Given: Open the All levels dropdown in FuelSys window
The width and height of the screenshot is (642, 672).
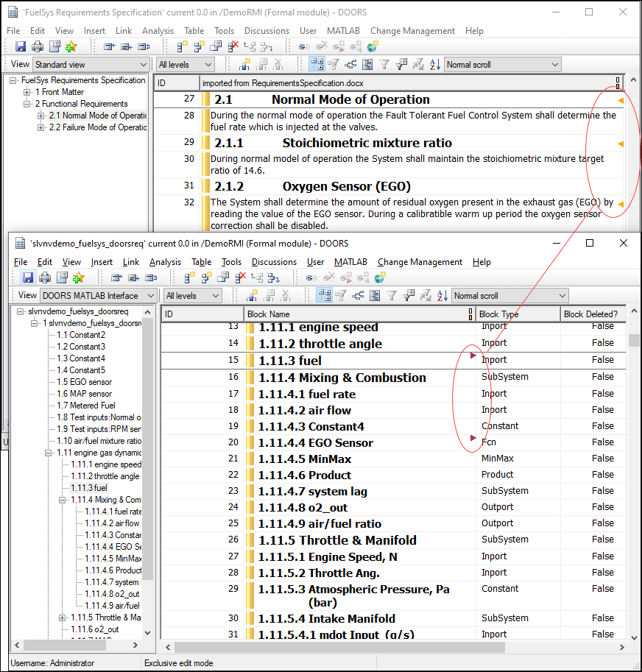Looking at the screenshot, I should tap(185, 65).
